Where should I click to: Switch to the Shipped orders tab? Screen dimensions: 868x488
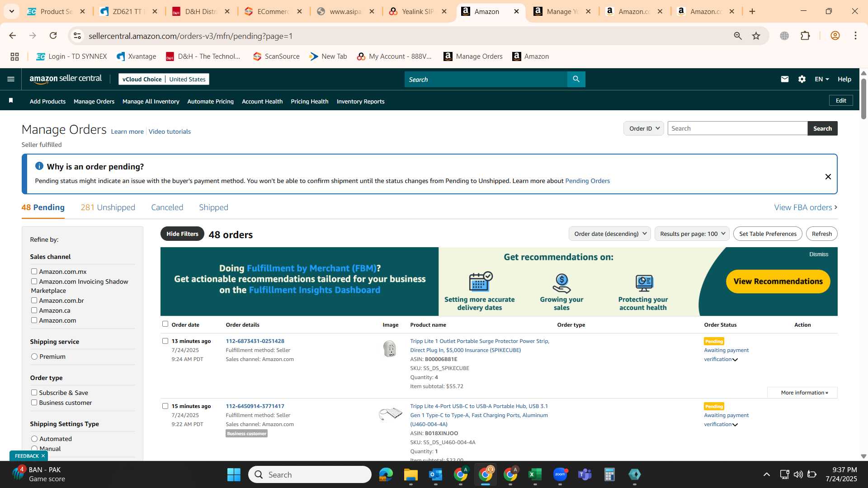213,207
